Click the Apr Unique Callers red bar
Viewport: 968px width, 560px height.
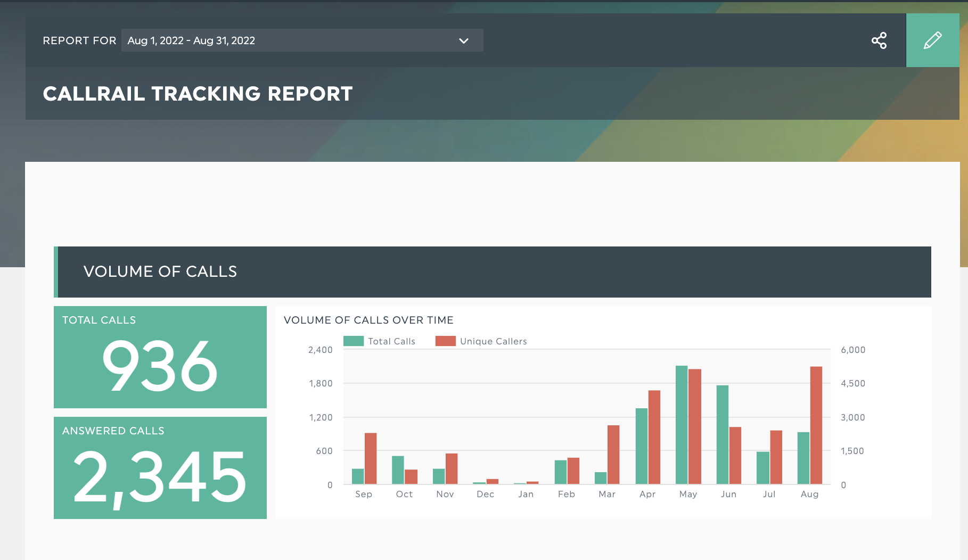[x=654, y=437]
